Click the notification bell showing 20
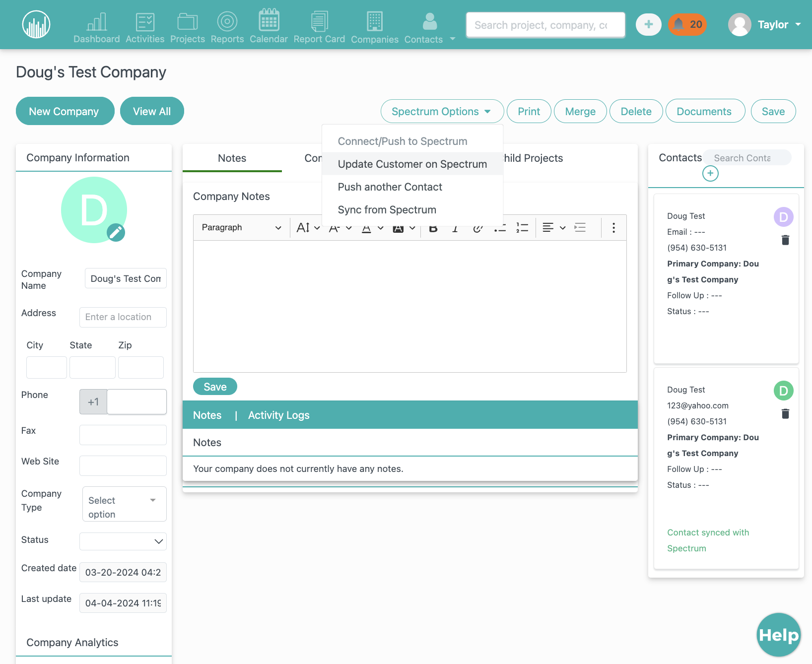The height and width of the screenshot is (664, 812). (687, 24)
